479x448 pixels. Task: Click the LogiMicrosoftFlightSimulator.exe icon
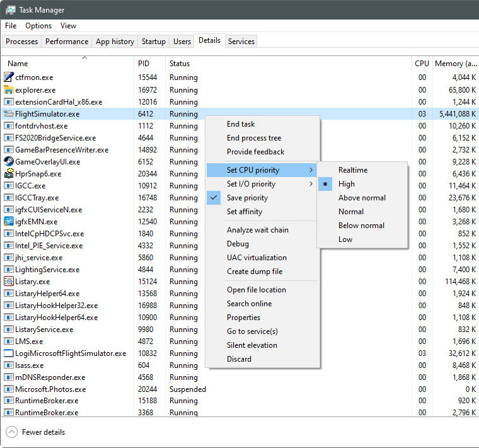(9, 353)
